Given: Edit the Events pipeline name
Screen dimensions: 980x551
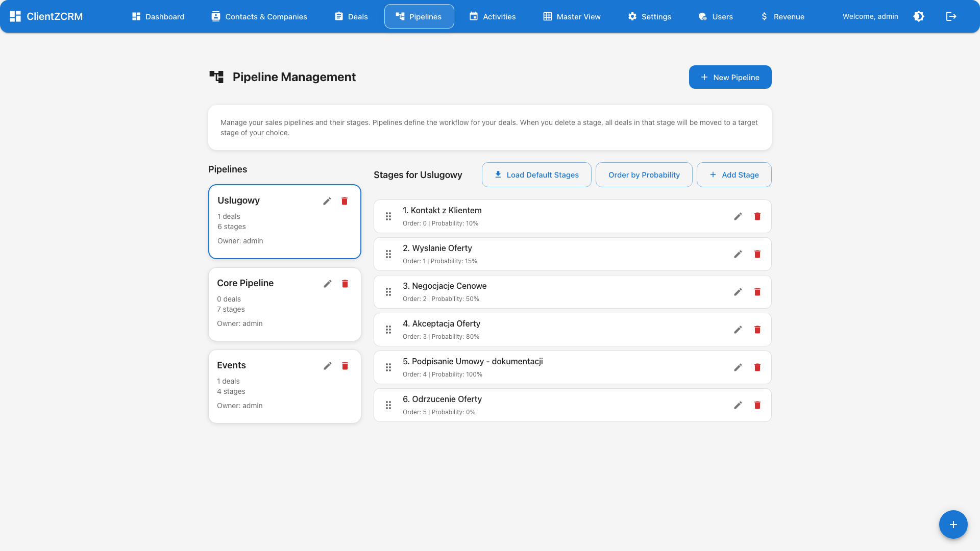Looking at the screenshot, I should point(327,366).
